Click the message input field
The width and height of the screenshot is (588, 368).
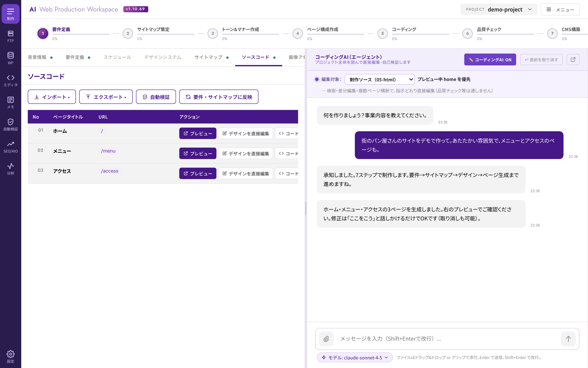[447, 339]
